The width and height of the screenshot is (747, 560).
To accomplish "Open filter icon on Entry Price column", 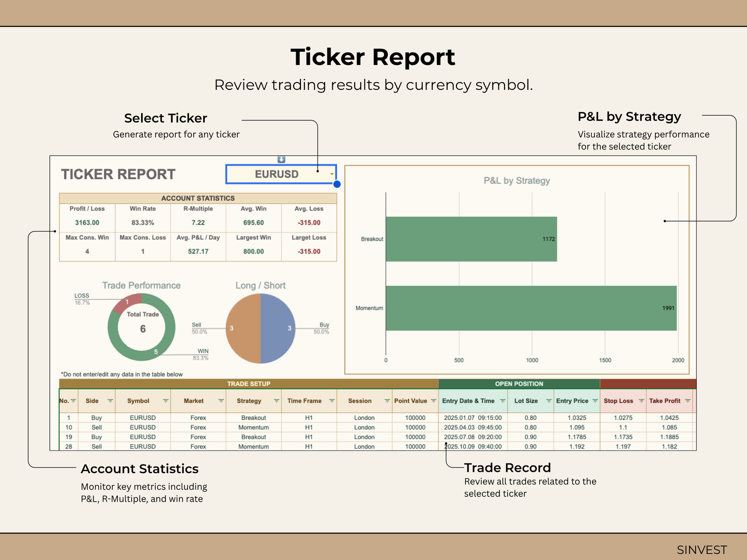I will pos(595,401).
